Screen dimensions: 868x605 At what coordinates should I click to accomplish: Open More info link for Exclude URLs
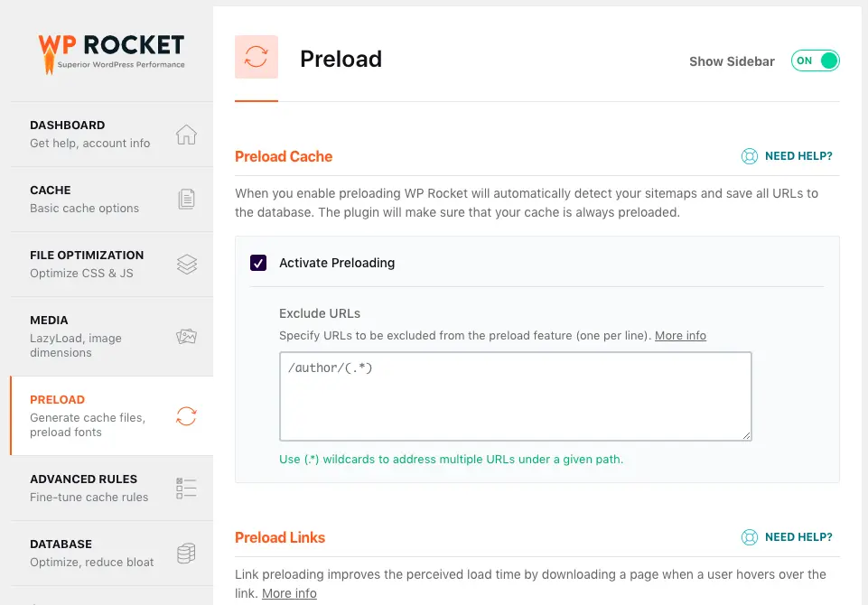tap(680, 335)
